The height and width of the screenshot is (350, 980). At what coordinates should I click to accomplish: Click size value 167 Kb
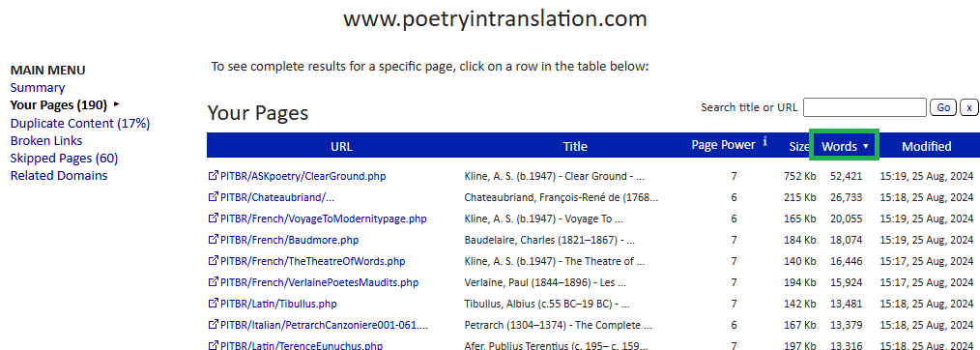tap(799, 325)
